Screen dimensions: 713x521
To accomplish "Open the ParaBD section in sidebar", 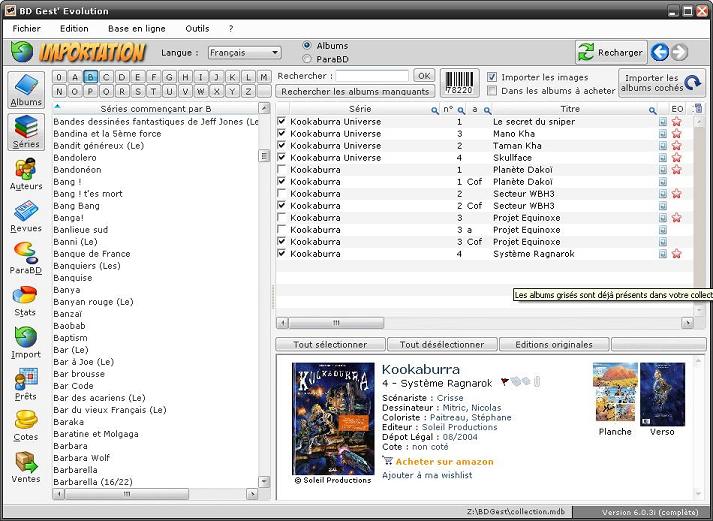I will pyautogui.click(x=26, y=258).
